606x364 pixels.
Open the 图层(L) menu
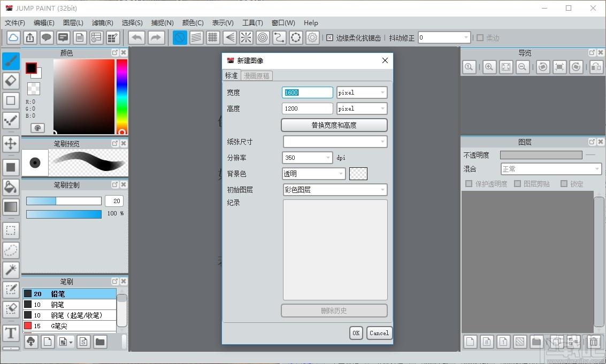tap(73, 23)
